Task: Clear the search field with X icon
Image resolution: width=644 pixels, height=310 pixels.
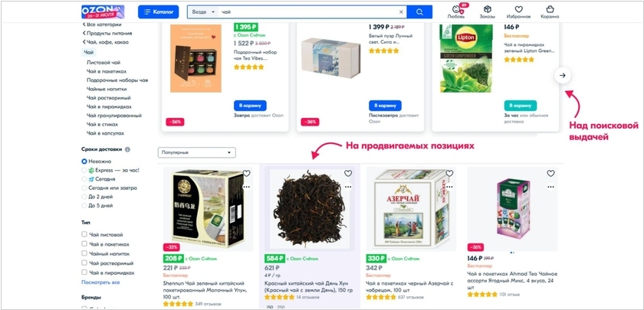Action: (401, 12)
